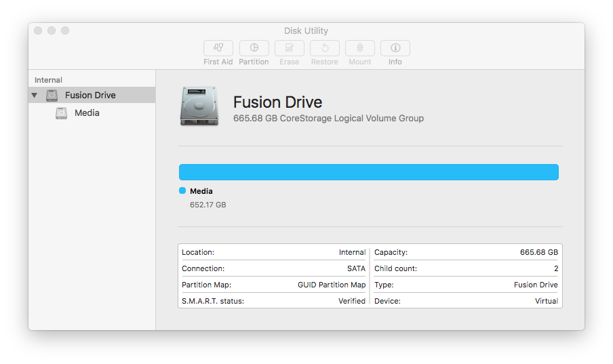Image resolution: width=613 pixels, height=364 pixels.
Task: Open the Partition pie chart tool
Action: tap(254, 48)
